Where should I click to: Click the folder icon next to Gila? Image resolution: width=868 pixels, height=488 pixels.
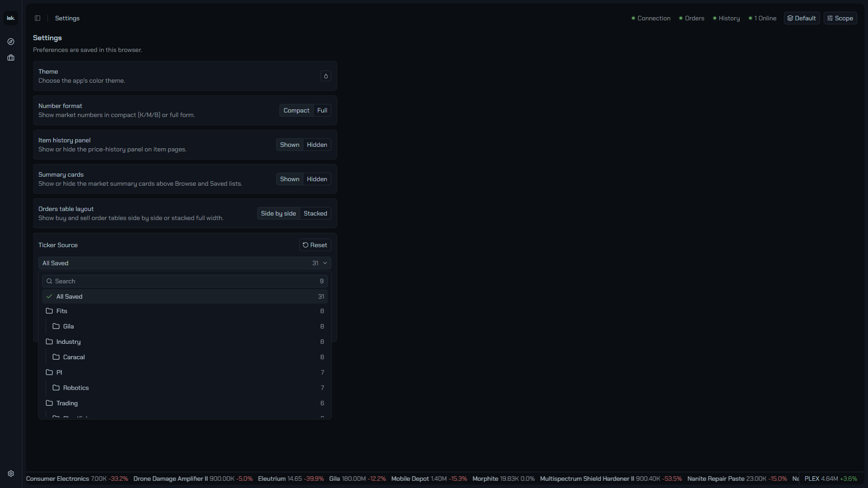tap(56, 326)
